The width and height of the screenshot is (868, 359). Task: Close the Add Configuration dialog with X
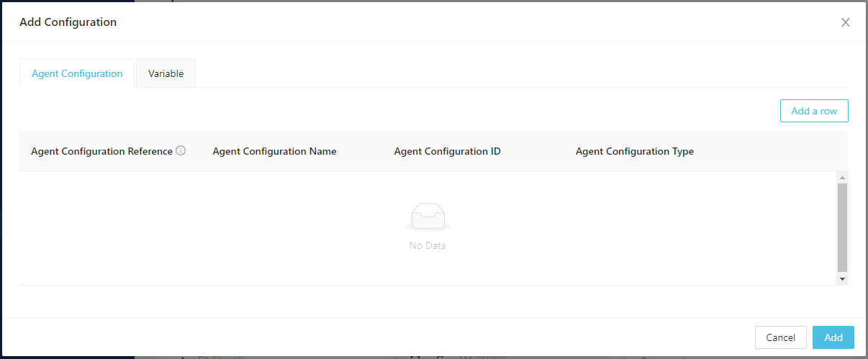pyautogui.click(x=845, y=22)
